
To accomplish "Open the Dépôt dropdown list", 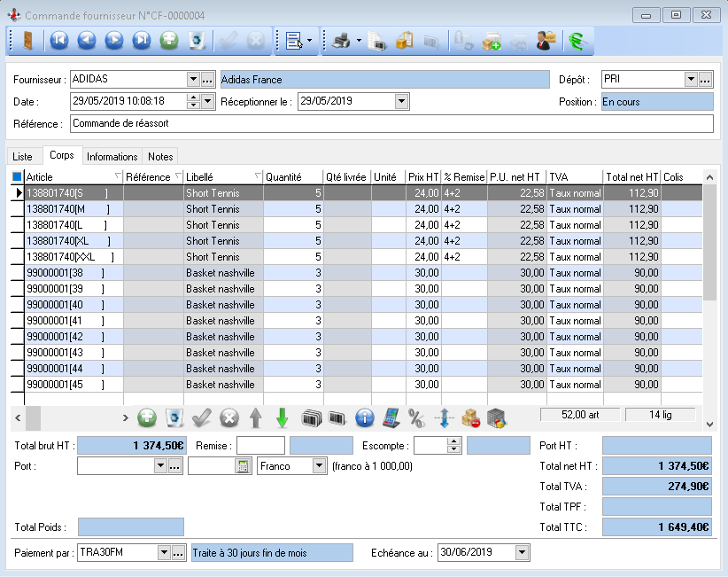I will pyautogui.click(x=691, y=80).
